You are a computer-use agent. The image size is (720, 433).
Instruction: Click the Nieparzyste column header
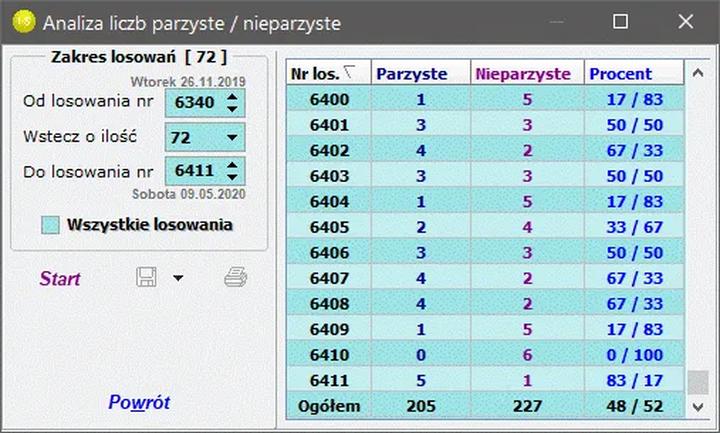pos(527,73)
